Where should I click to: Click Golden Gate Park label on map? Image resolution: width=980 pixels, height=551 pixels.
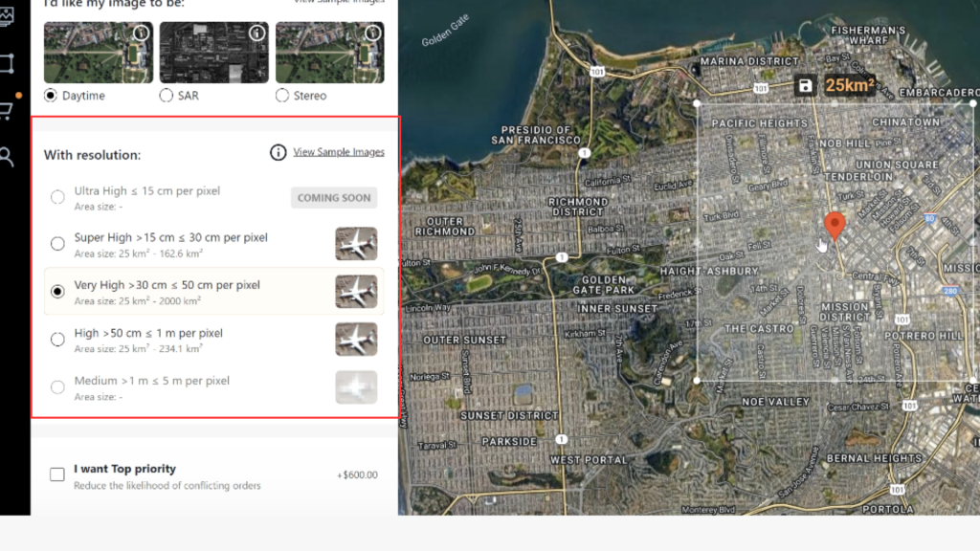[x=604, y=285]
